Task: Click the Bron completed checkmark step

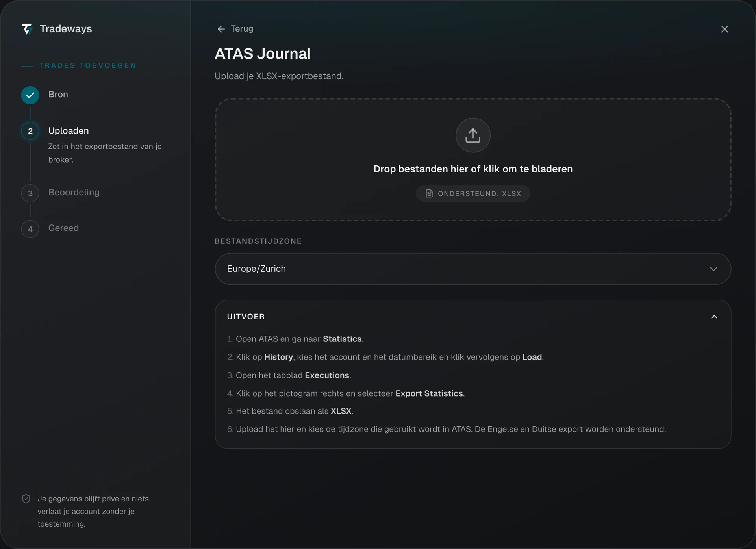Action: coord(30,95)
